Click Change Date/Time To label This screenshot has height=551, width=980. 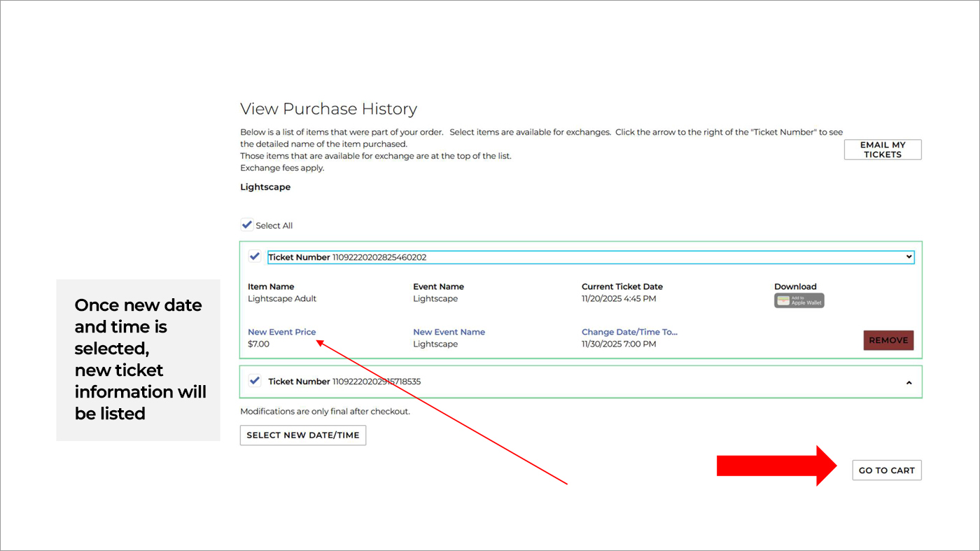(629, 332)
